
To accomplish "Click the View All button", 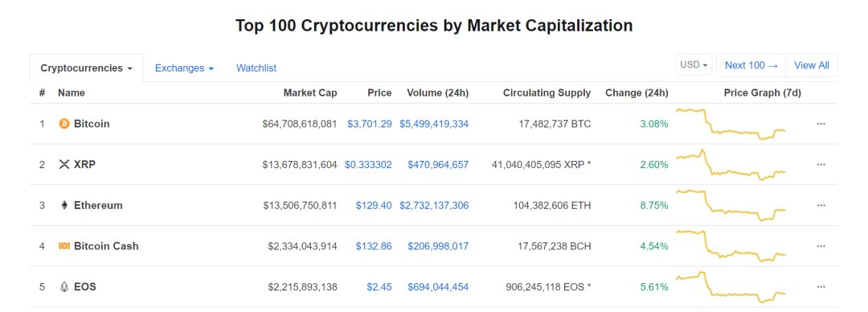I will (812, 65).
